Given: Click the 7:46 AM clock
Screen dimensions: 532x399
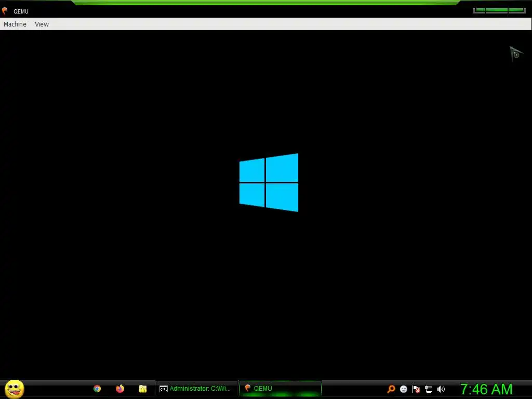Looking at the screenshot, I should point(486,389).
